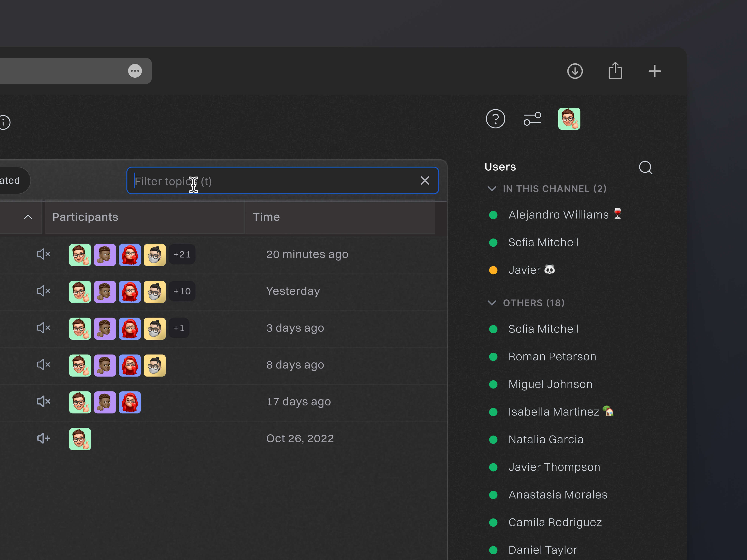747x560 pixels.
Task: Click the share icon in toolbar
Action: tap(615, 71)
